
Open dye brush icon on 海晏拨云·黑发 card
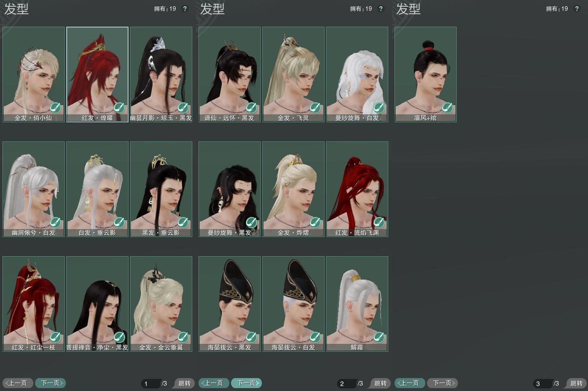(251, 338)
